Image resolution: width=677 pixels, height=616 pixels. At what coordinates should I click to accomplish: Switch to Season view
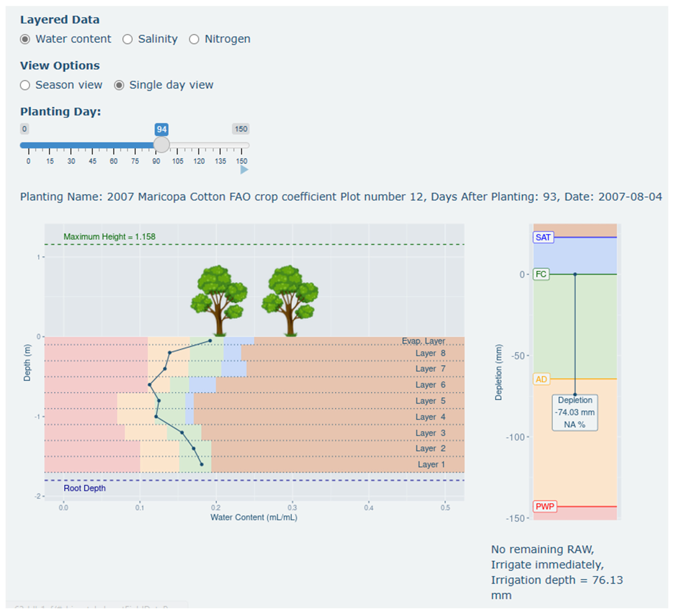pos(25,85)
